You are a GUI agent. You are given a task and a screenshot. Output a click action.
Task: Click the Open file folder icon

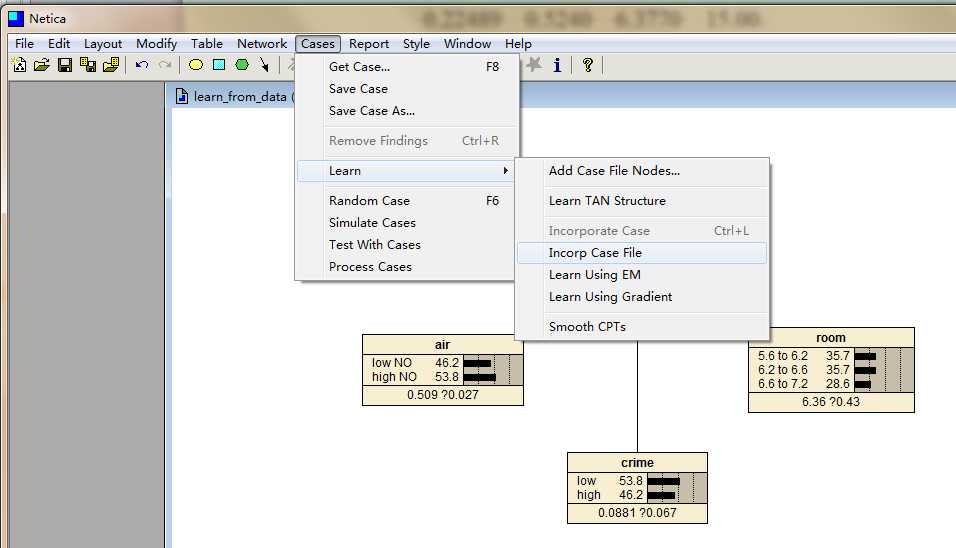pos(41,65)
